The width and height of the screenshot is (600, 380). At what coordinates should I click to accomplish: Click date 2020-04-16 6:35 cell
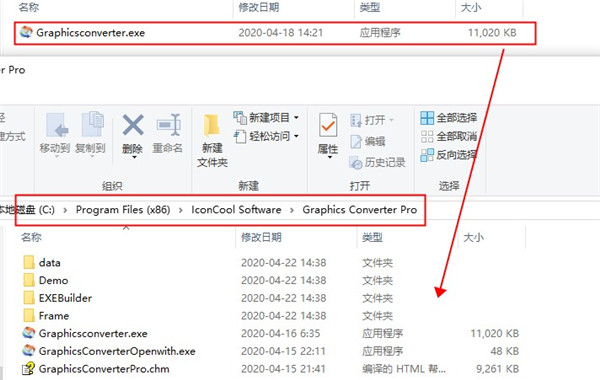pyautogui.click(x=280, y=333)
